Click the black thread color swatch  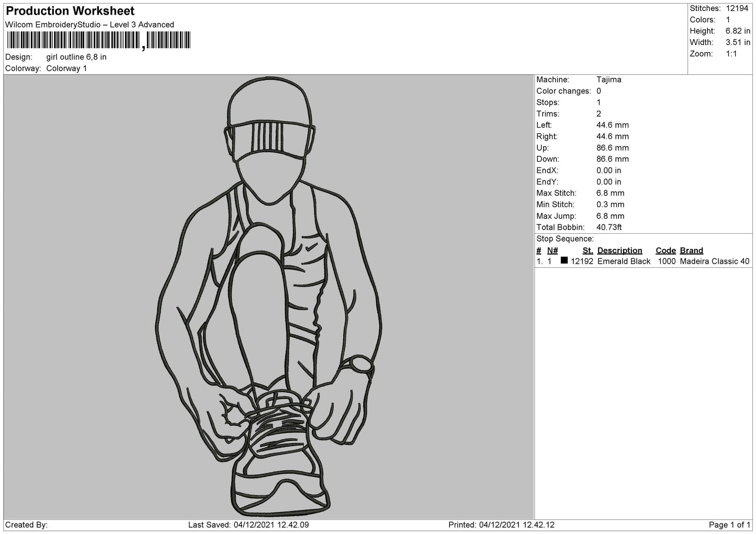pos(564,260)
